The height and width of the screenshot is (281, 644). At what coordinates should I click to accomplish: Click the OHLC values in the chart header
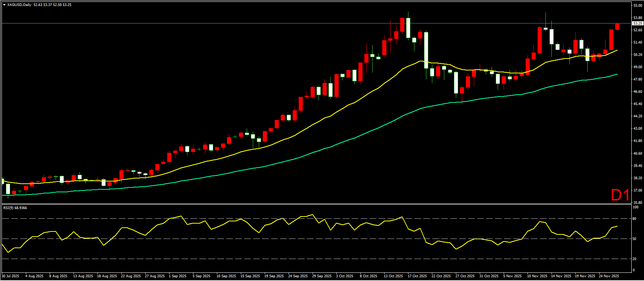pos(52,5)
